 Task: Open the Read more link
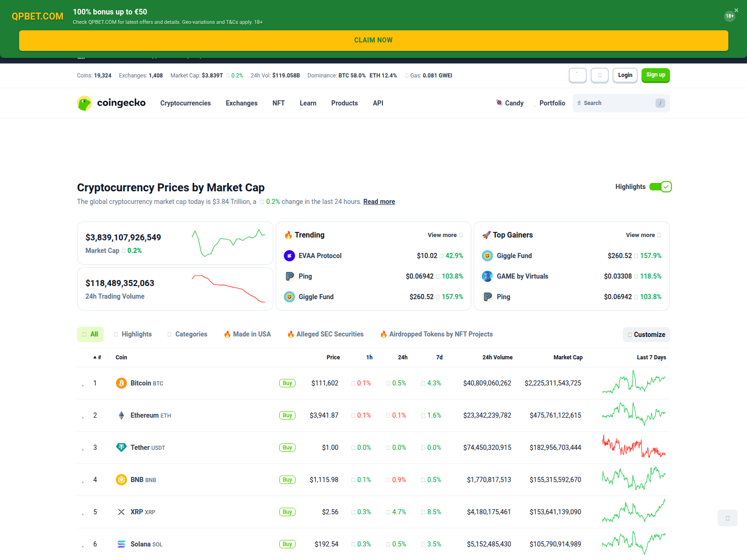coord(379,202)
